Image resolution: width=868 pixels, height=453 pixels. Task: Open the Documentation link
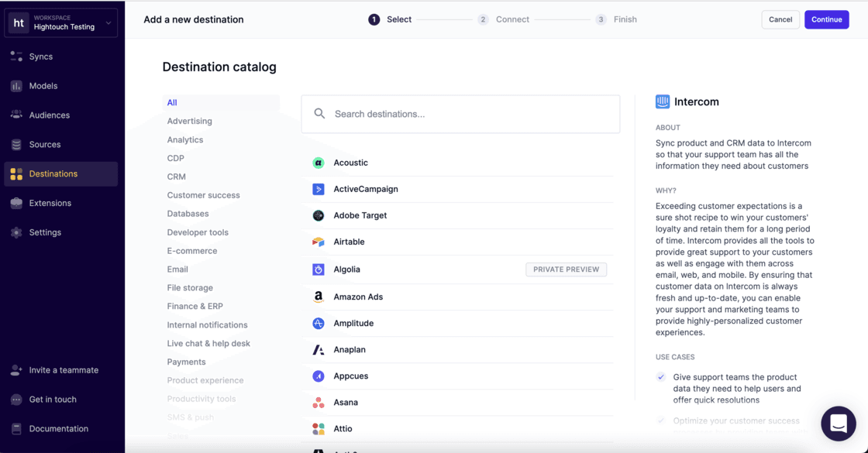pyautogui.click(x=57, y=428)
